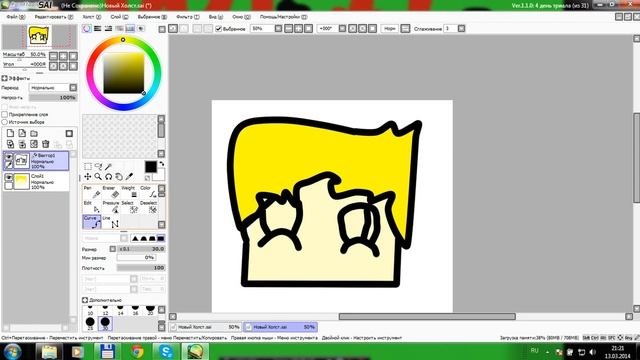The height and width of the screenshot is (360, 640).
Task: Click the navigator canvas thumbnail
Action: click(x=39, y=36)
